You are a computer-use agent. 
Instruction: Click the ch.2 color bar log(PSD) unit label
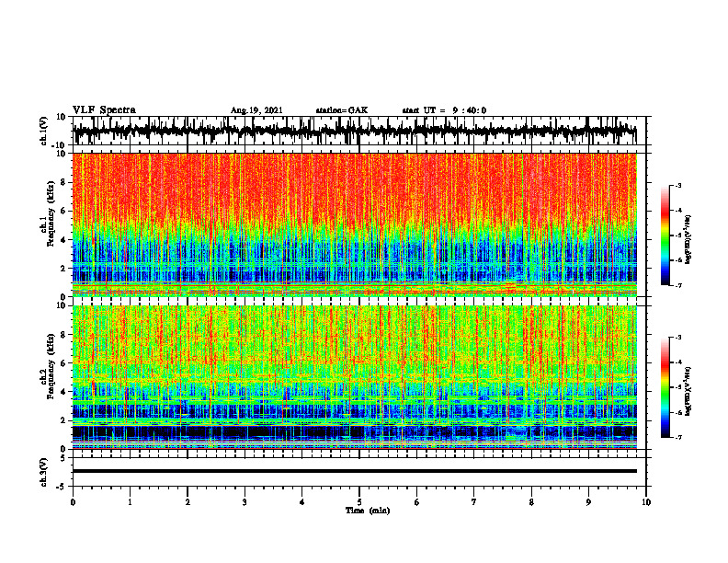click(688, 391)
